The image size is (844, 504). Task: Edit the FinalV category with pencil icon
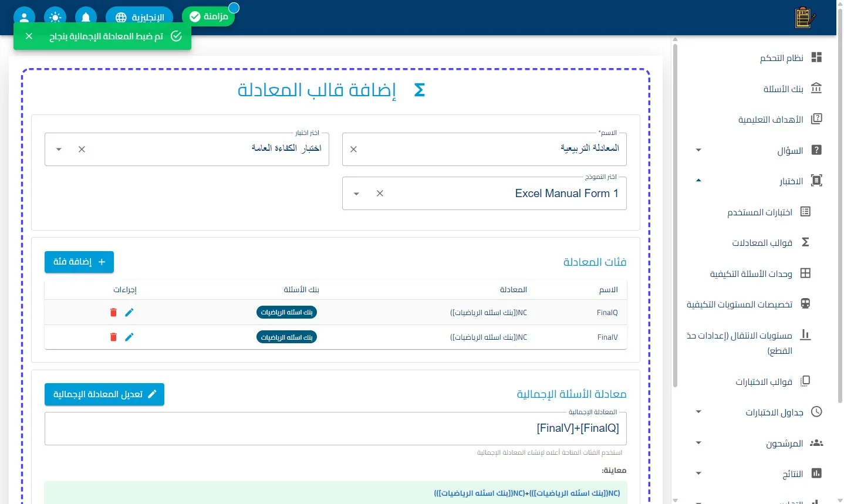pyautogui.click(x=129, y=337)
